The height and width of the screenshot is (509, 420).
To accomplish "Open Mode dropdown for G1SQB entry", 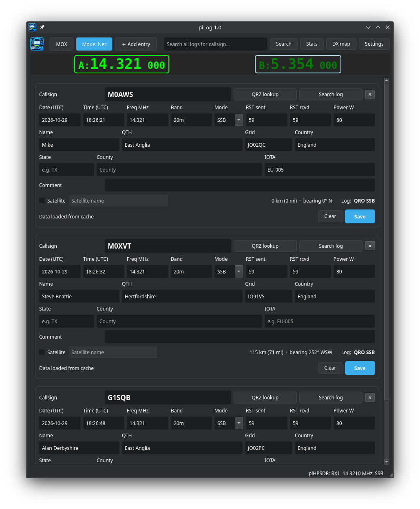I will tap(239, 423).
